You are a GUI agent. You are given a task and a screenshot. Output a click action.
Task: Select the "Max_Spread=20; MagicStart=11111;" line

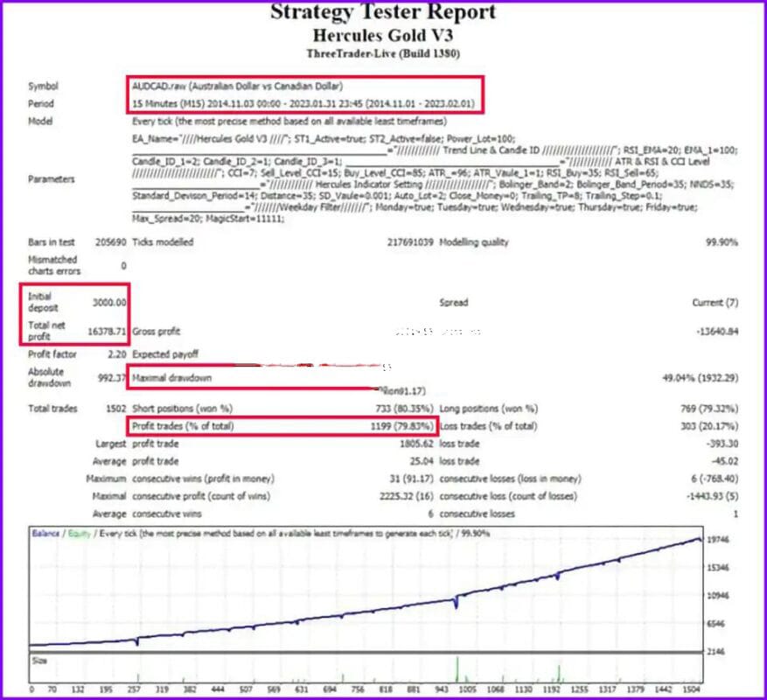point(208,219)
